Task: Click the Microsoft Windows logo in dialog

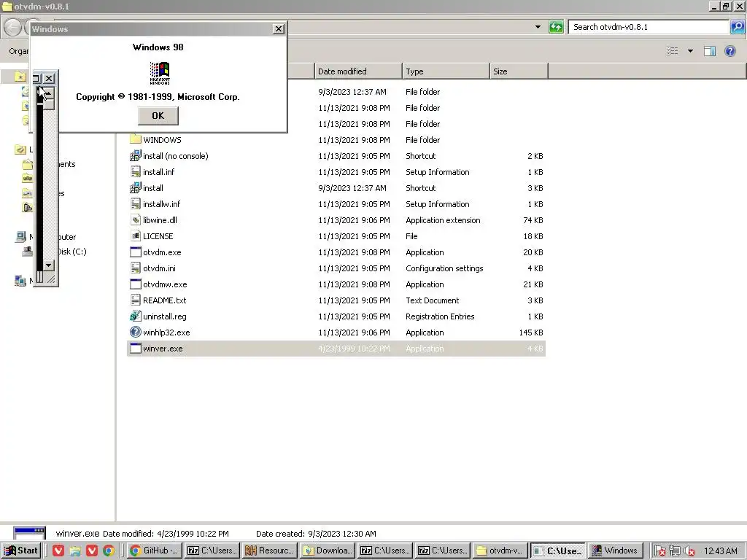Action: pyautogui.click(x=160, y=74)
